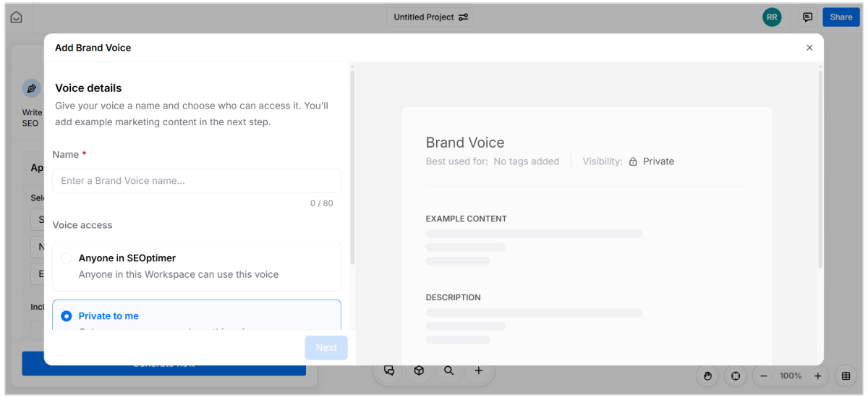Click the Brand Voice name input field
Screen dimensions: 868x398
point(196,180)
